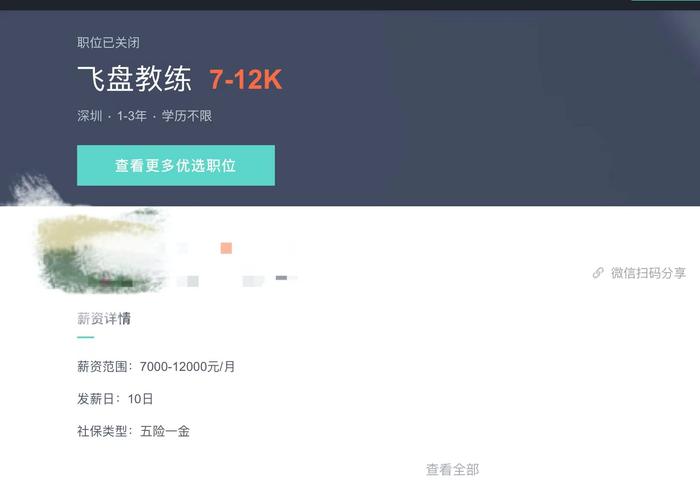Viewport: 700px width, 504px height.
Task: Open 微信扫码分享 sharing option
Action: click(x=648, y=273)
